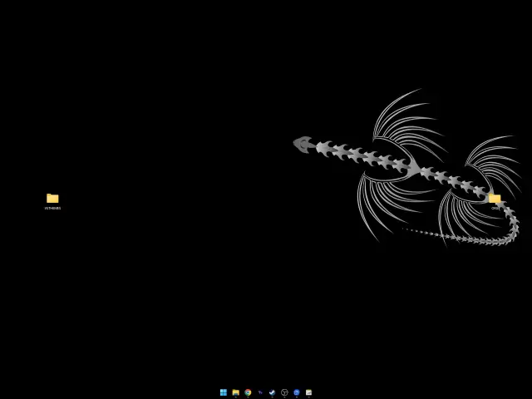Launch Steam from the taskbar
The width and height of the screenshot is (532, 399).
(x=272, y=392)
